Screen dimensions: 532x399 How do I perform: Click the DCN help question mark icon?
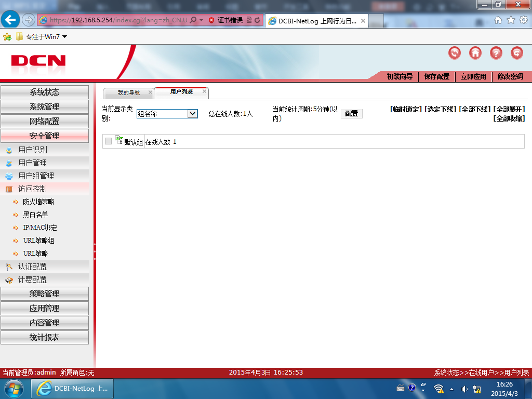pos(496,53)
